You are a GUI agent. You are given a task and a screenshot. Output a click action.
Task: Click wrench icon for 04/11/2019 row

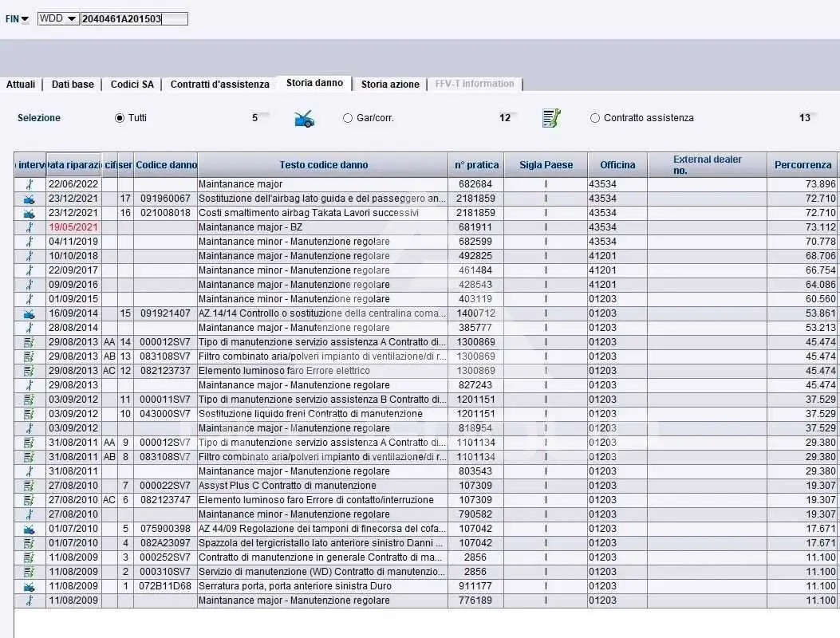pyautogui.click(x=30, y=242)
